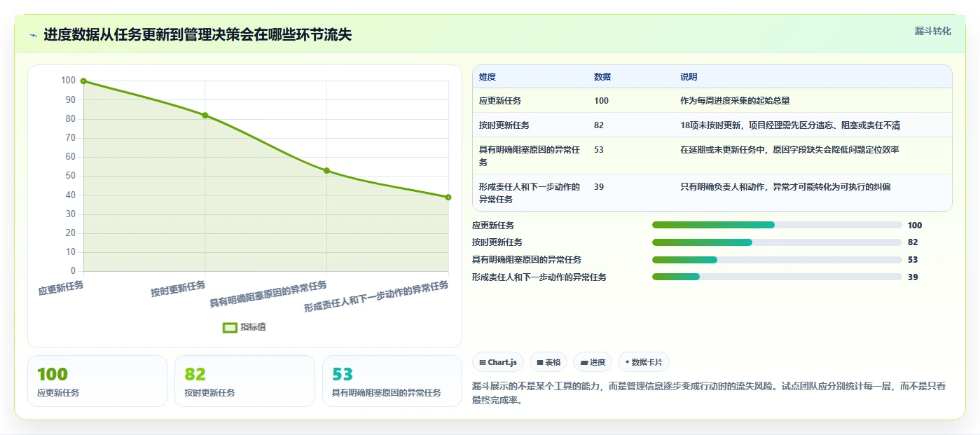The height and width of the screenshot is (435, 980).
Task: Click the 进度 tag
Action: [x=593, y=362]
